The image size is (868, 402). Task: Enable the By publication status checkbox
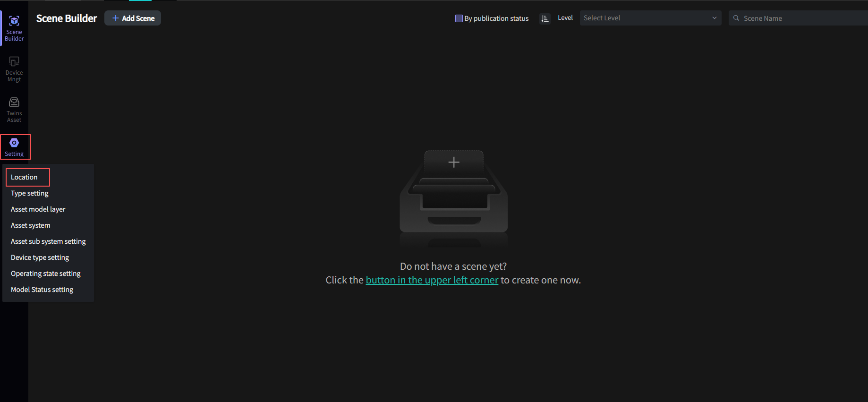[459, 18]
